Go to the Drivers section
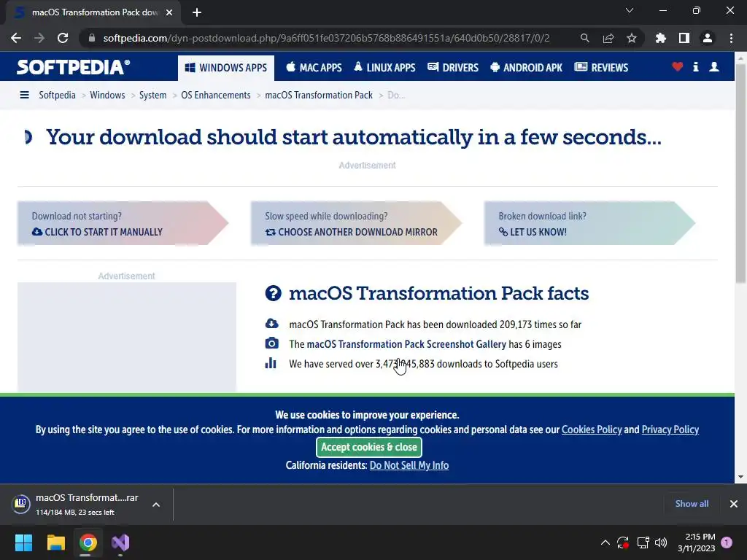747x560 pixels. coord(453,68)
